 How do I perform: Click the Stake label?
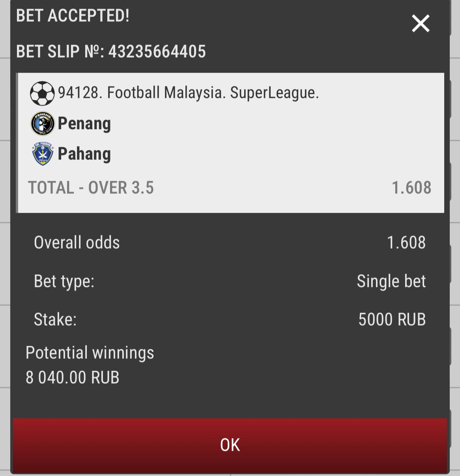[55, 319]
